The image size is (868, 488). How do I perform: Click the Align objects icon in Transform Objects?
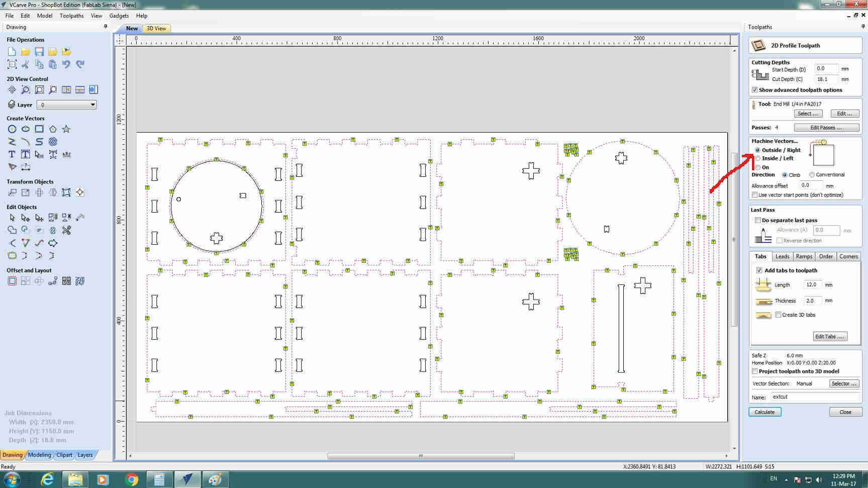point(80,192)
